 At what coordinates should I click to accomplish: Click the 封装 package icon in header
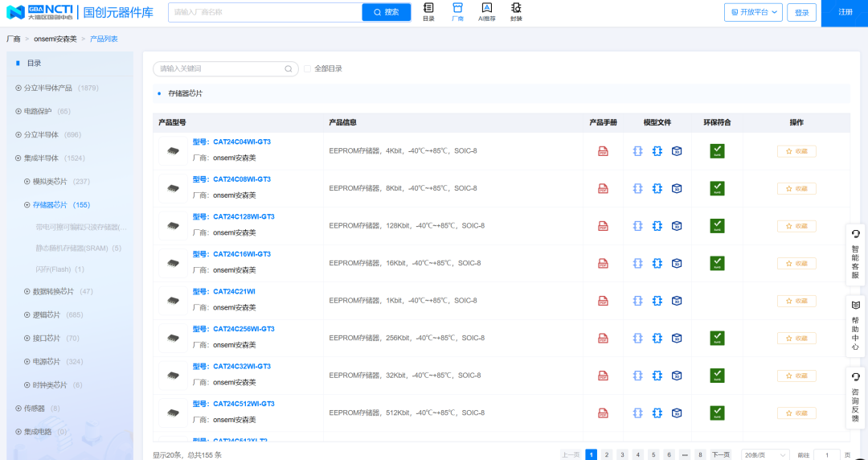tap(516, 11)
